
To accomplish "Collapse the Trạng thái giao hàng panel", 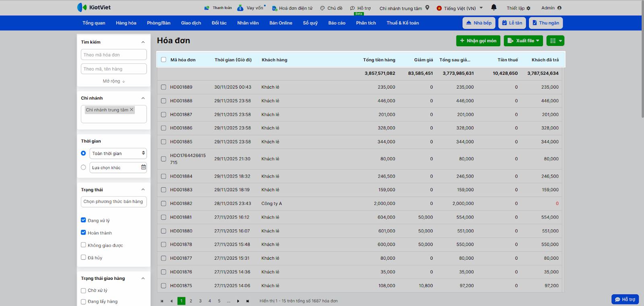I will tap(143, 279).
